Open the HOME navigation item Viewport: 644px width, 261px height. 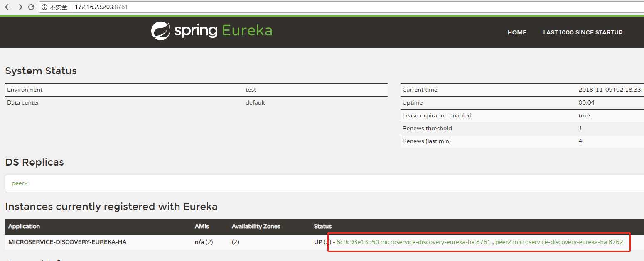click(517, 32)
